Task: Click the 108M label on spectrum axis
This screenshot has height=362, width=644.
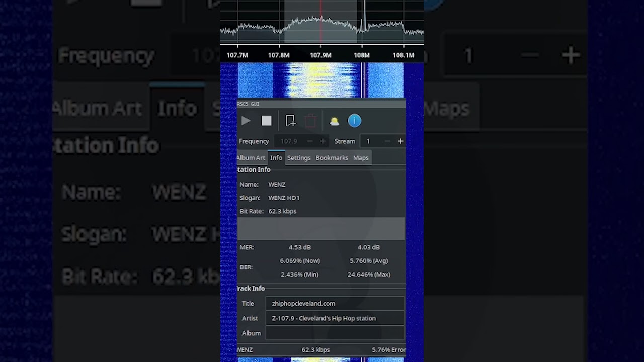Action: click(x=362, y=55)
